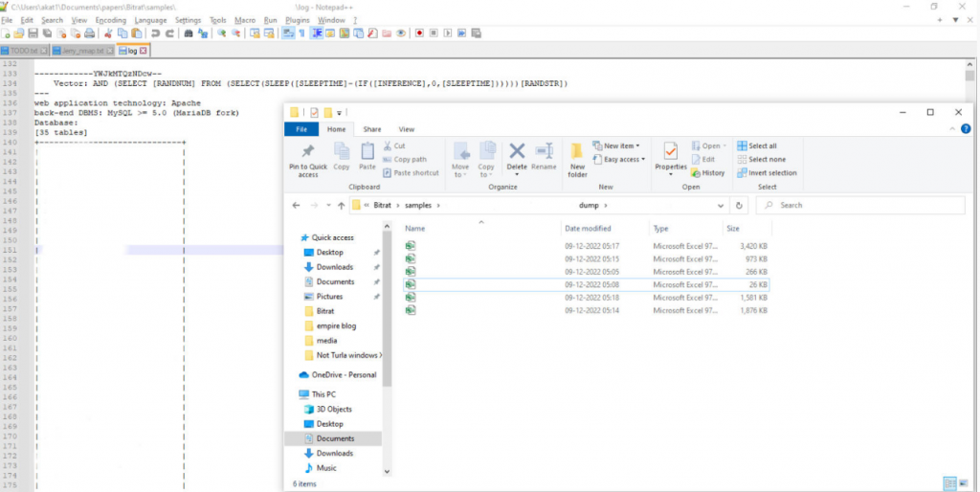The image size is (980, 492).
Task: Switch to large icons view button in status bar
Action: (963, 483)
